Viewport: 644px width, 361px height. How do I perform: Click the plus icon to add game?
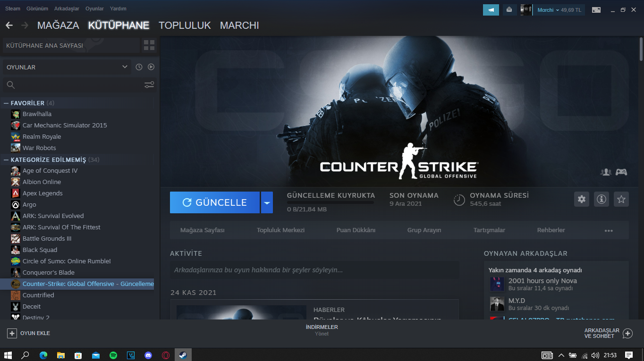[12, 333]
